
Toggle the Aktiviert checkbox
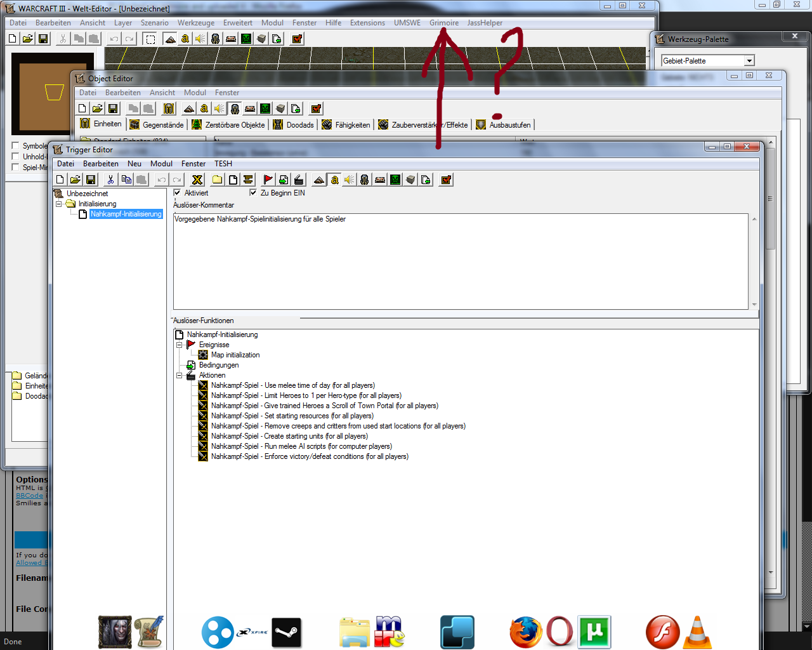178,192
